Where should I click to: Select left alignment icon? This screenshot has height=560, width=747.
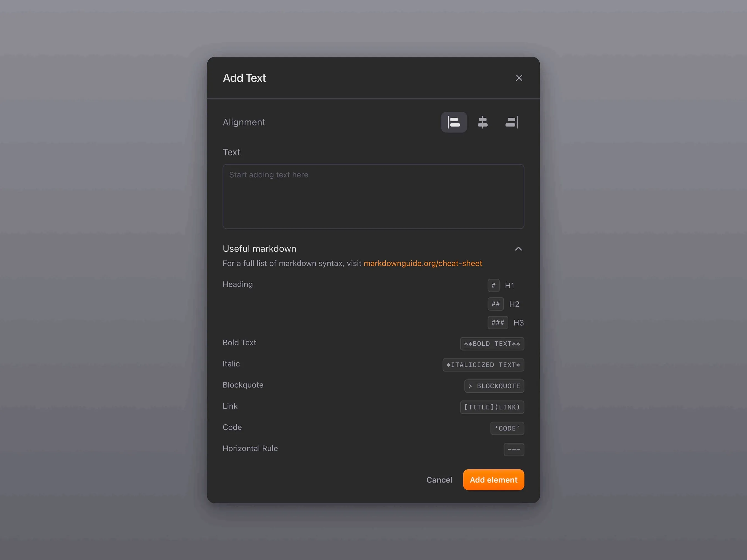(454, 122)
